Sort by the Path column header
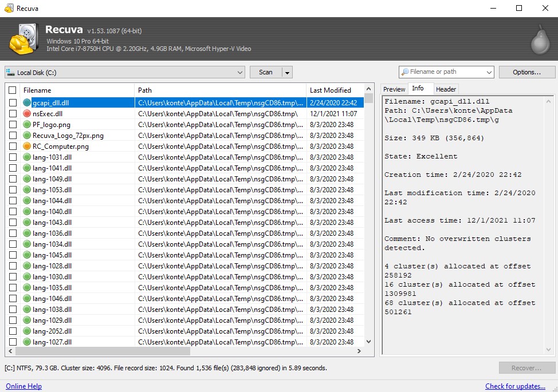The width and height of the screenshot is (558, 392). coord(220,90)
